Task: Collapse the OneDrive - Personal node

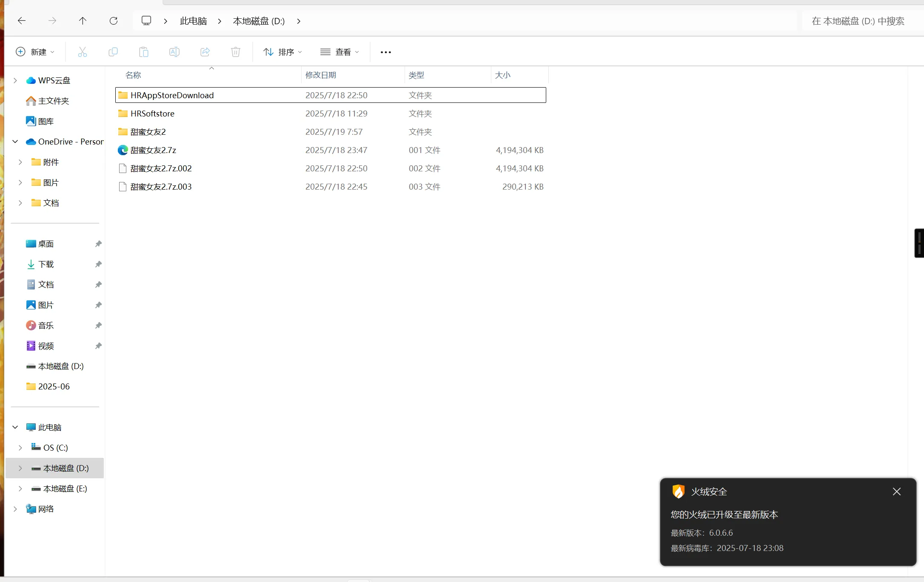Action: coord(15,142)
